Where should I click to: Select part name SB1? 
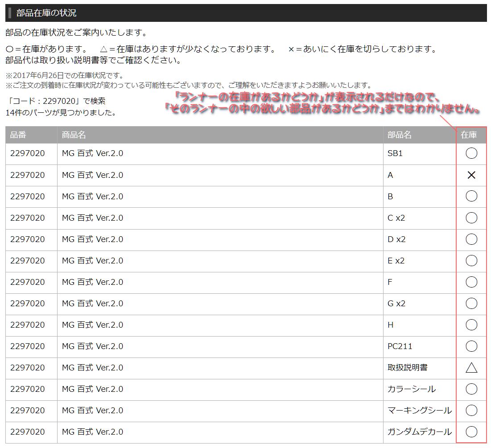(x=395, y=153)
